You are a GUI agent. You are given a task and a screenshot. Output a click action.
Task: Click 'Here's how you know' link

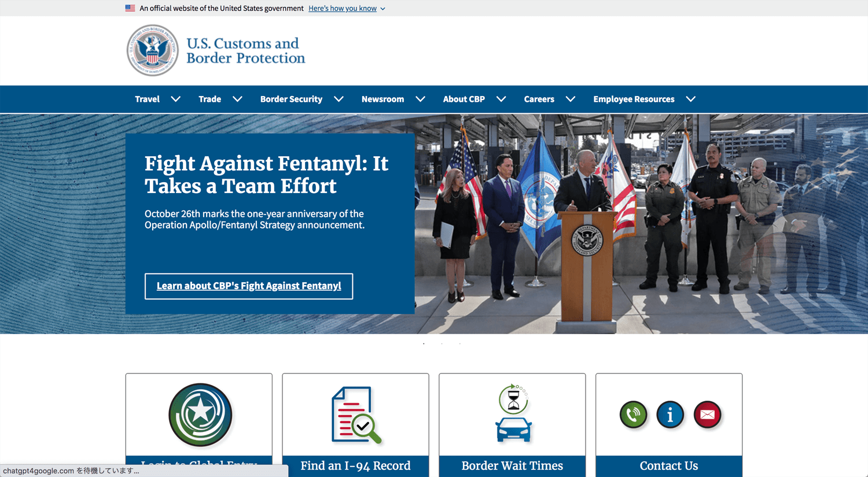coord(343,8)
